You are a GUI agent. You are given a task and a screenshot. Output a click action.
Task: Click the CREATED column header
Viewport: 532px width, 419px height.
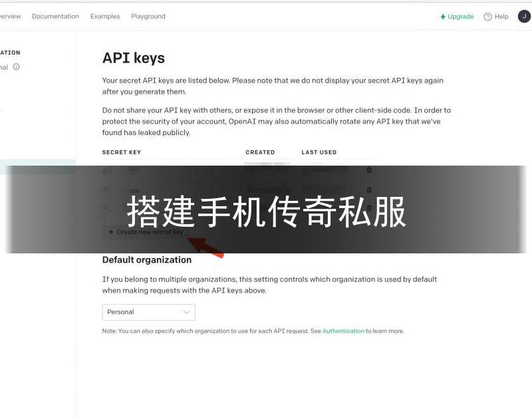point(260,152)
